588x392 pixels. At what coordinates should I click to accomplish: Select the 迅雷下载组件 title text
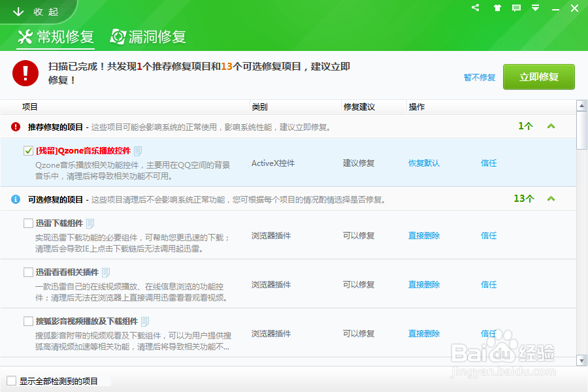59,223
